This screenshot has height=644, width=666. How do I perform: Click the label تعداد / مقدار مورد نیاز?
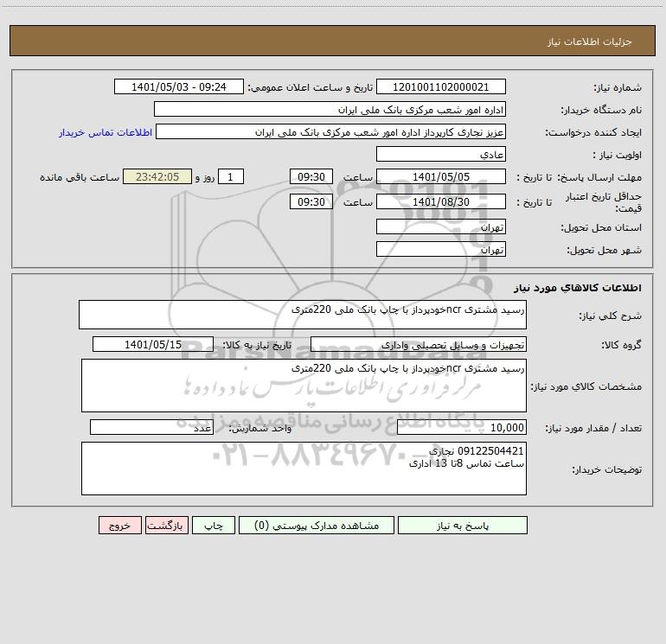[x=593, y=429]
